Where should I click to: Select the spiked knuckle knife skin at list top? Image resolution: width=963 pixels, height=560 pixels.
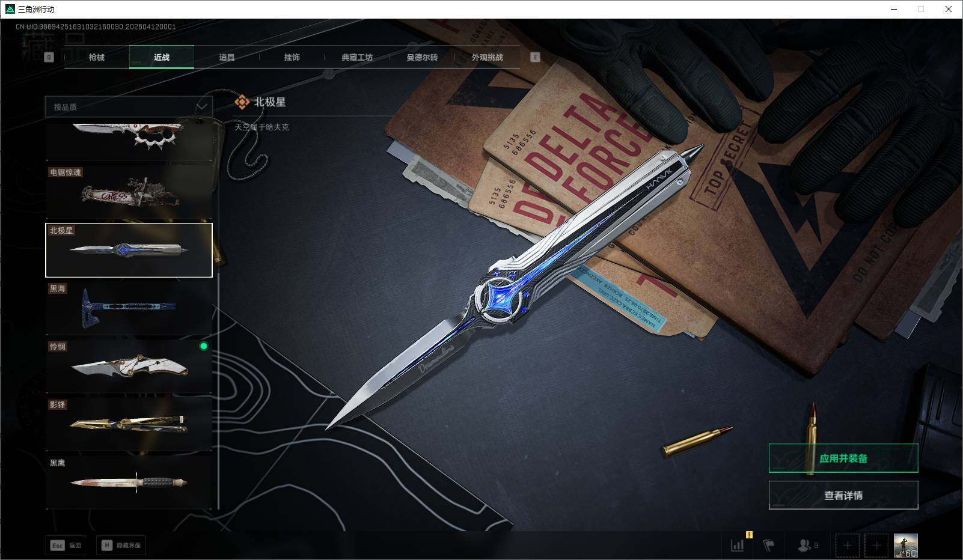click(x=129, y=141)
